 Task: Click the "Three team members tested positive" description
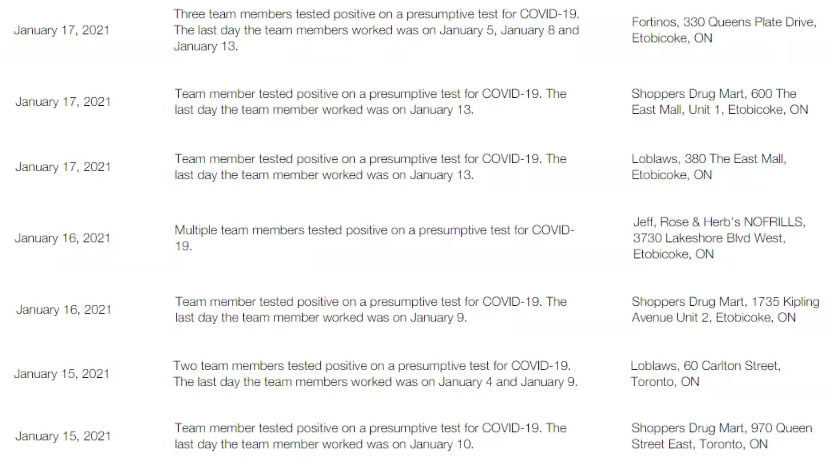tap(376, 30)
